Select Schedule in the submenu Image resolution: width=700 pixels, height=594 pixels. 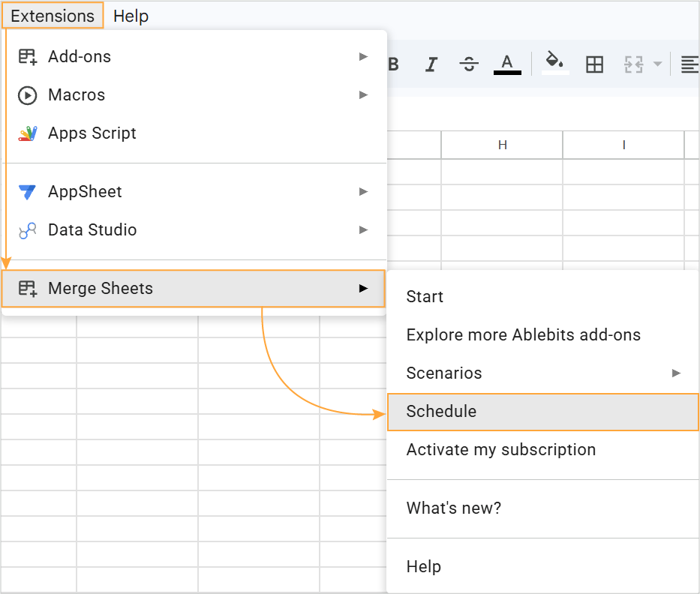pos(543,412)
